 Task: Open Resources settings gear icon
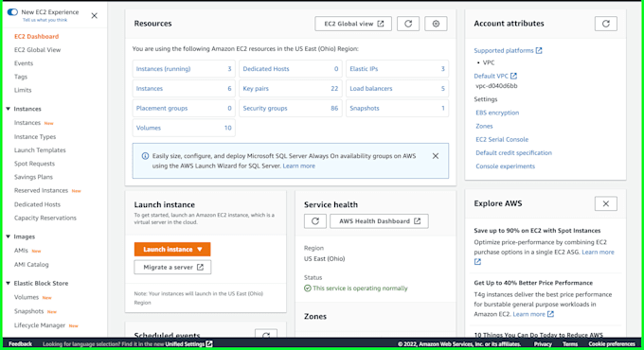[436, 24]
